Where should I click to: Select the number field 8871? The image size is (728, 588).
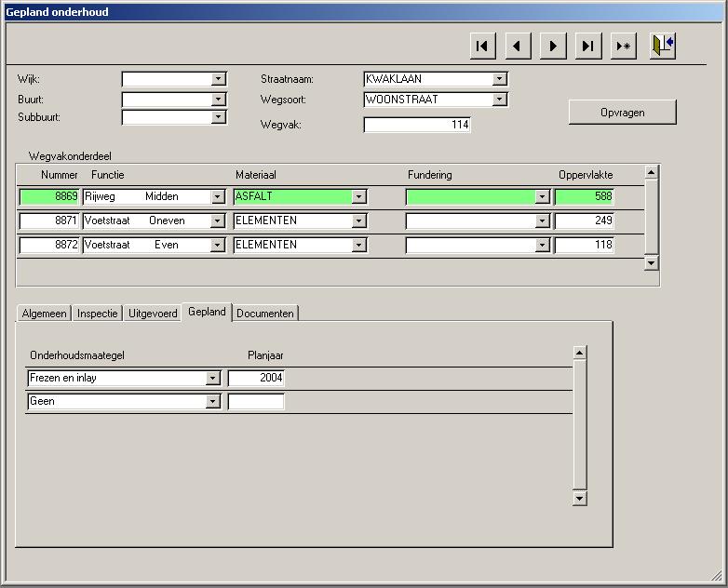point(49,220)
